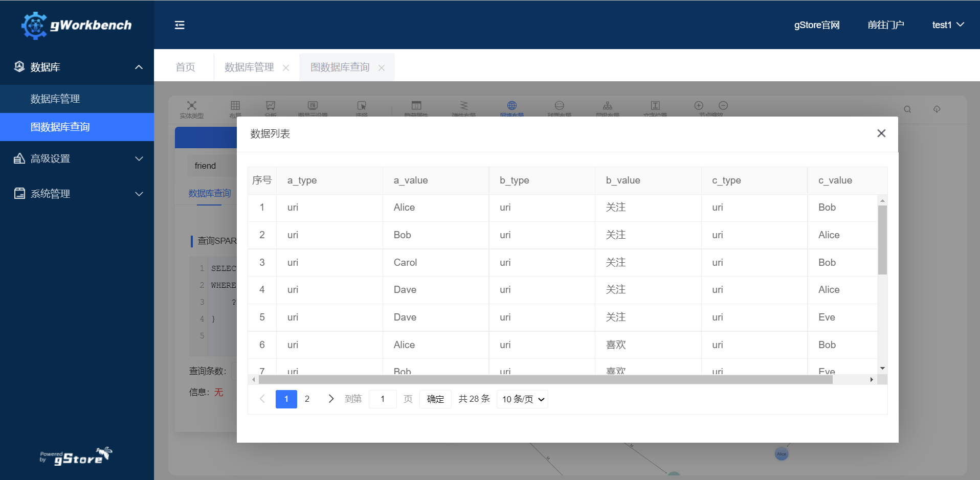Click the 确定 button to jump to page
Viewport: 980px width, 480px height.
(x=435, y=399)
